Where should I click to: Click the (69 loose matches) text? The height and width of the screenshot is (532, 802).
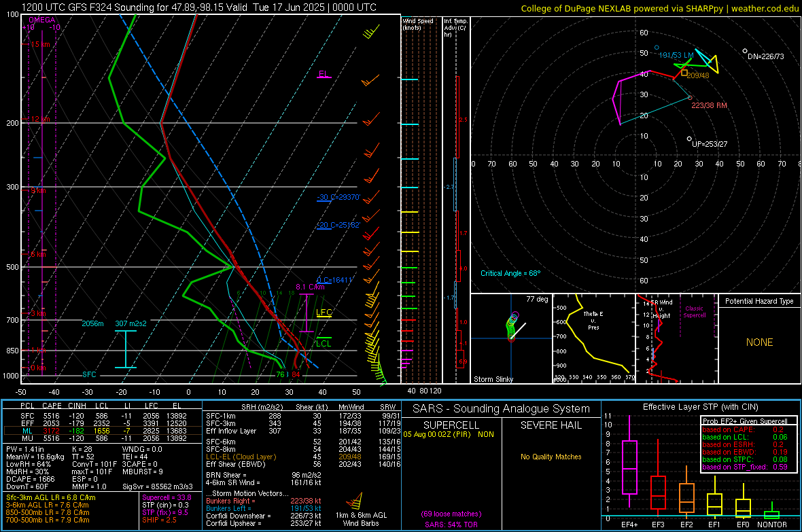click(451, 514)
